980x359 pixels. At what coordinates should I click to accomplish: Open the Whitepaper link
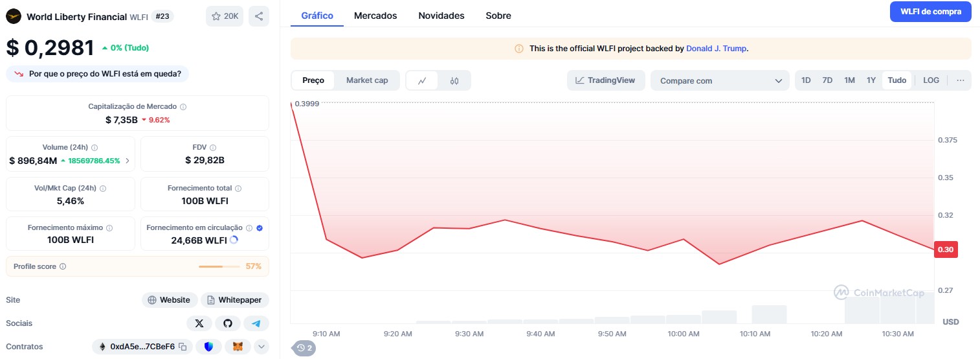235,300
